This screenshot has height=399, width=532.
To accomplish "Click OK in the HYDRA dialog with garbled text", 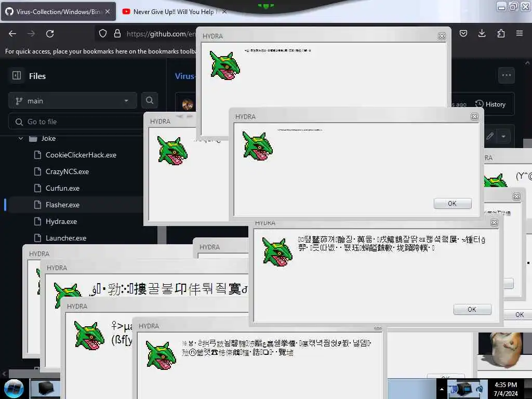I will tap(472, 309).
